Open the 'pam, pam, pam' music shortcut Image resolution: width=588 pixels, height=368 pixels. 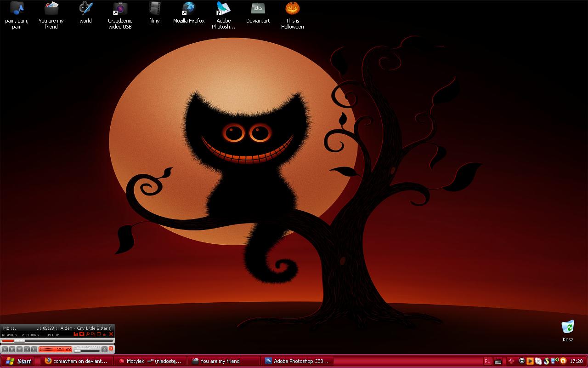click(17, 15)
